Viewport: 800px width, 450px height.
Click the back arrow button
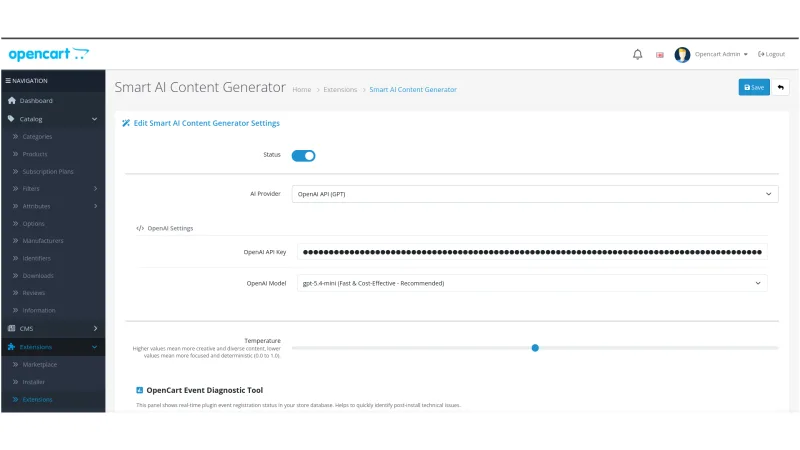(x=780, y=87)
